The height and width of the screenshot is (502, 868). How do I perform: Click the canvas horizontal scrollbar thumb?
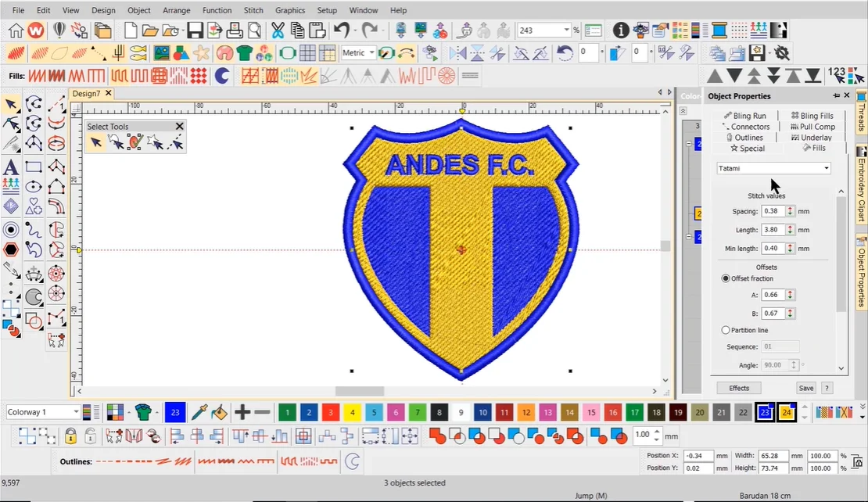[359, 391]
